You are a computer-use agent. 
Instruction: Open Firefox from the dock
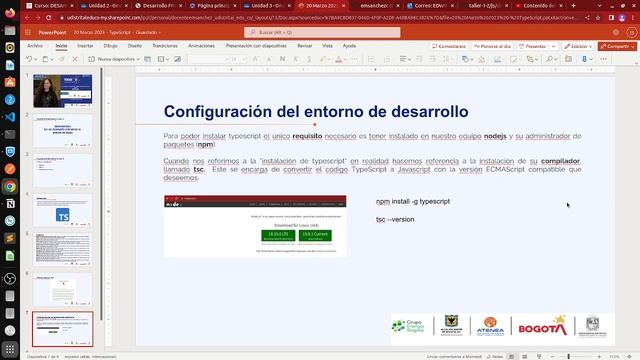click(10, 13)
